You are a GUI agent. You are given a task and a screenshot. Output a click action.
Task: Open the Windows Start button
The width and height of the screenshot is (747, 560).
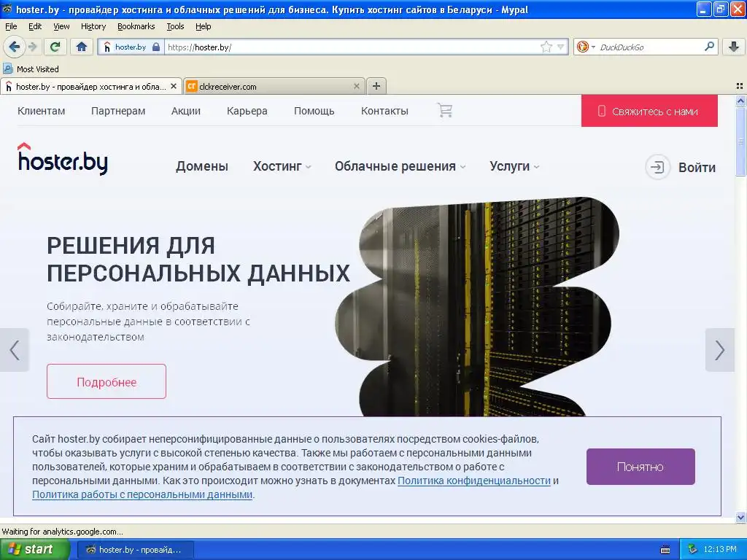point(35,549)
